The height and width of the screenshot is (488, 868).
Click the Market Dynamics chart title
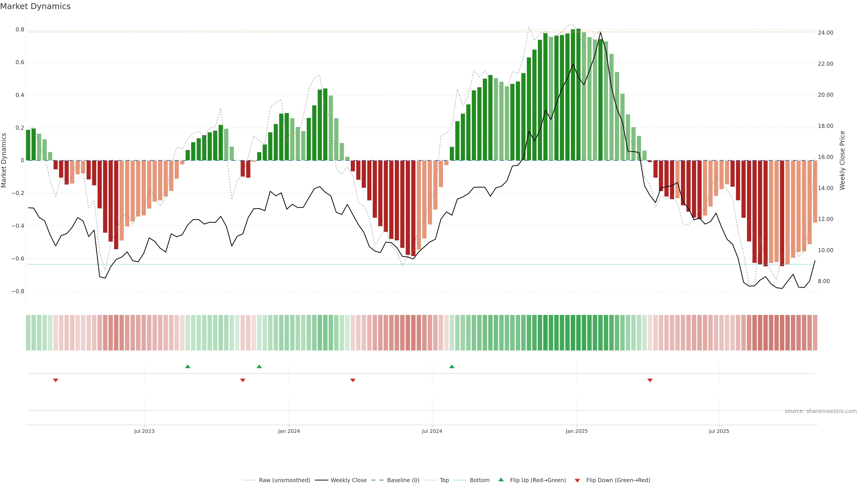pos(35,6)
